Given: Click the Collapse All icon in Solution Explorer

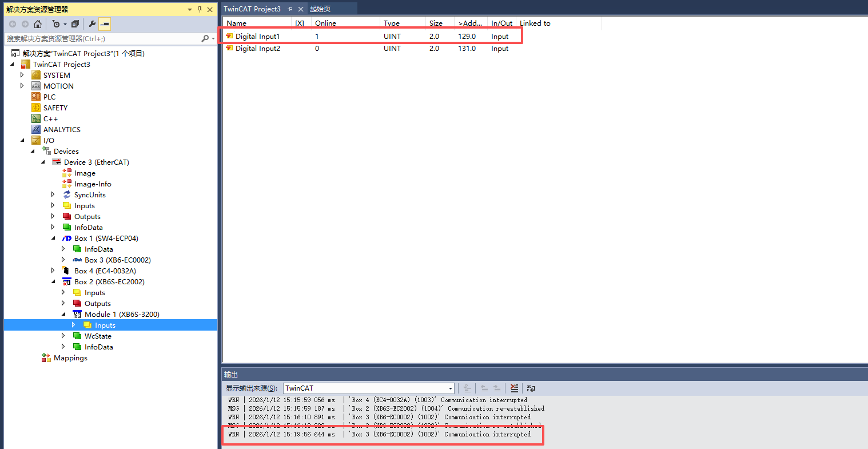Looking at the screenshot, I should click(x=75, y=24).
